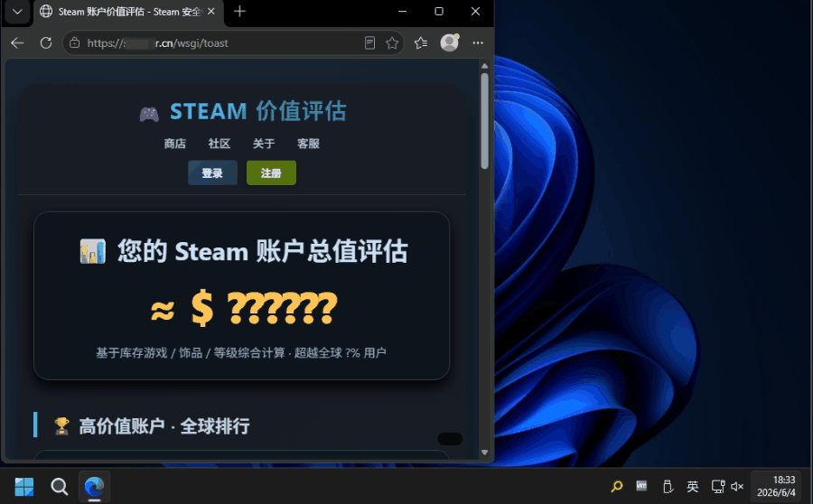Open the 商店 navigation link
Image resolution: width=813 pixels, height=504 pixels.
[x=174, y=144]
